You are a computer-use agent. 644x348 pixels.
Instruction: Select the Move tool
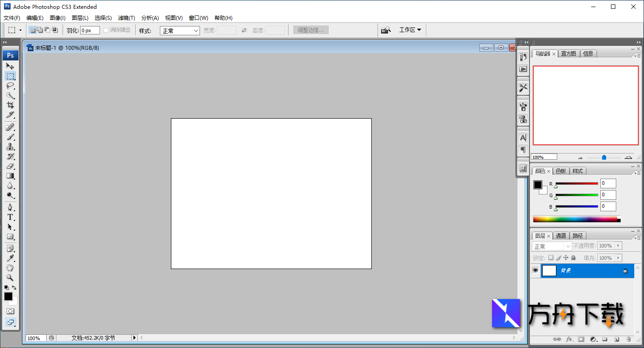[11, 66]
